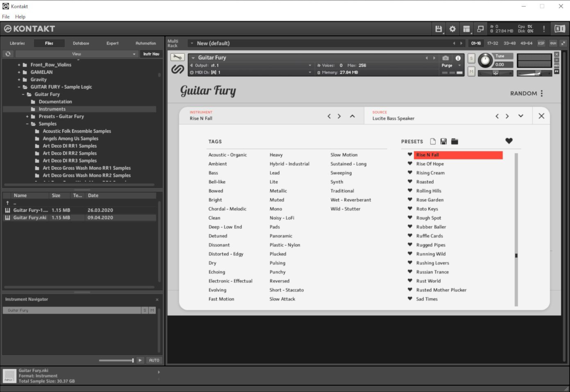Select the Distorted - Edgy tag
The height and width of the screenshot is (392, 570).
226,254
